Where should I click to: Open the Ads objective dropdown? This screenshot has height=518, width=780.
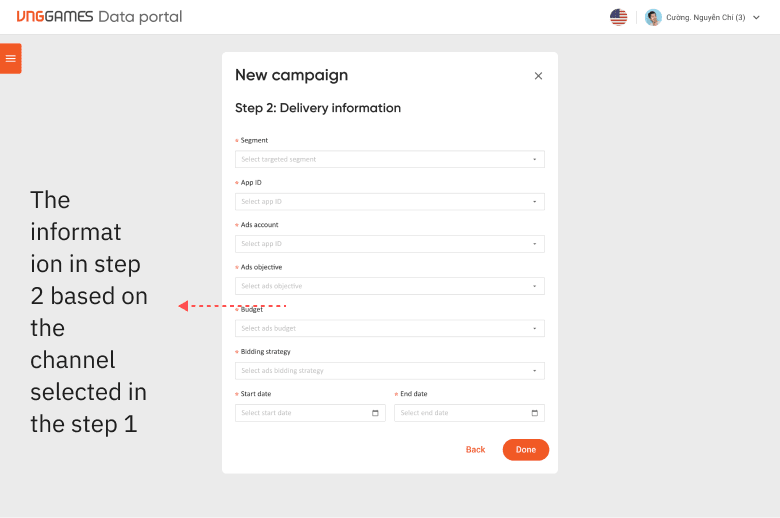[x=390, y=286]
